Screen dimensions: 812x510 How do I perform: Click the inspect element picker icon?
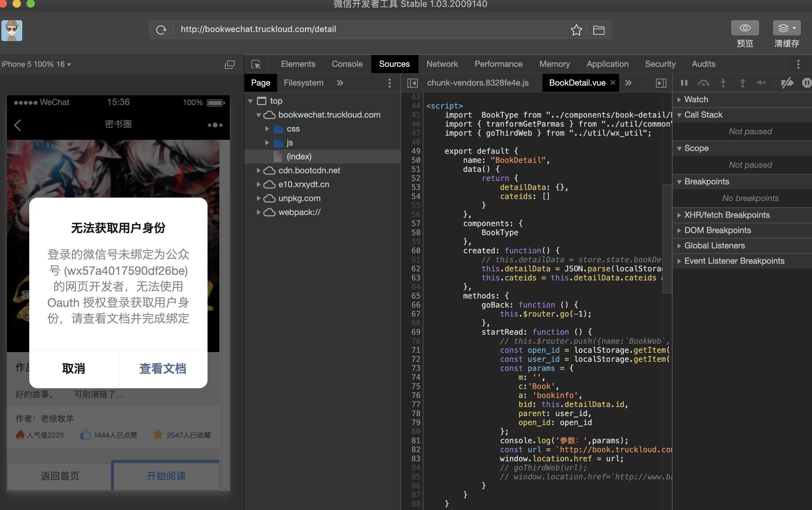256,64
